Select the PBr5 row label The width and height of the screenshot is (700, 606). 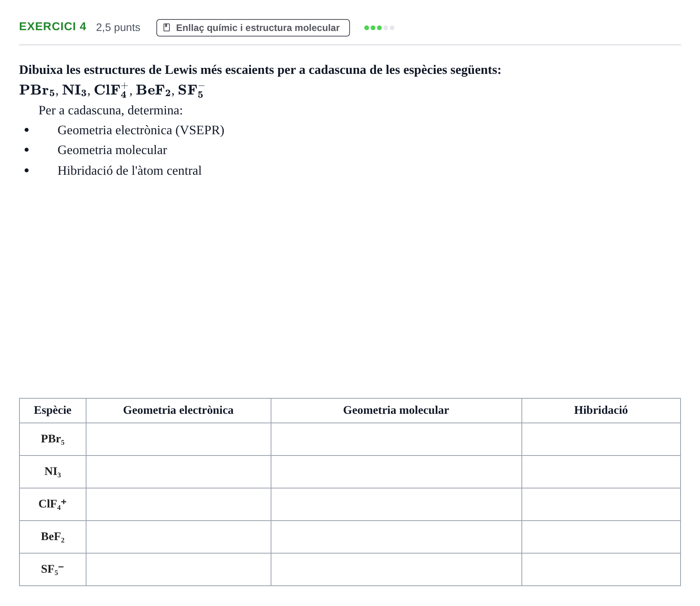click(x=53, y=439)
